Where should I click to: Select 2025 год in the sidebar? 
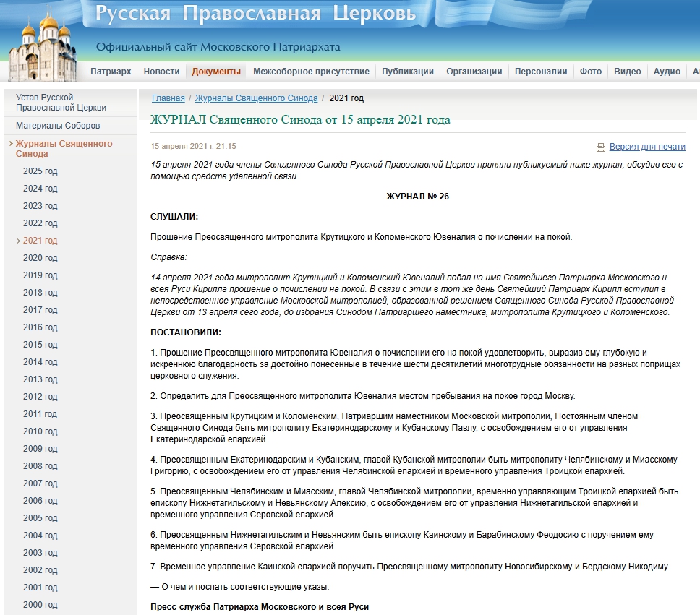tap(40, 171)
